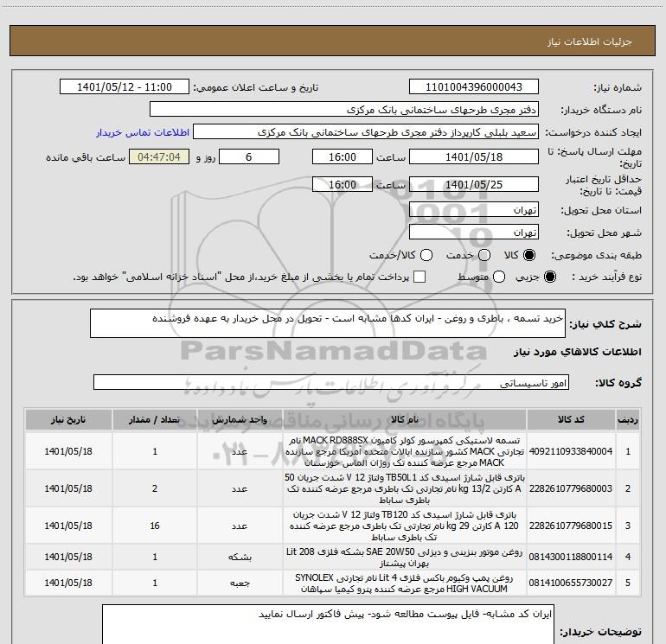Viewport: 666px width, 644px height.
Task: Click the request creator field سعید بلبلی
Action: tap(366, 132)
